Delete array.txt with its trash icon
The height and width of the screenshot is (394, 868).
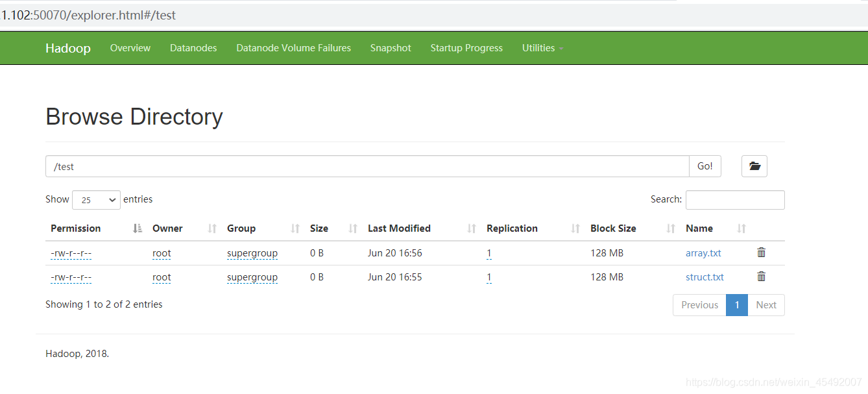[762, 252]
